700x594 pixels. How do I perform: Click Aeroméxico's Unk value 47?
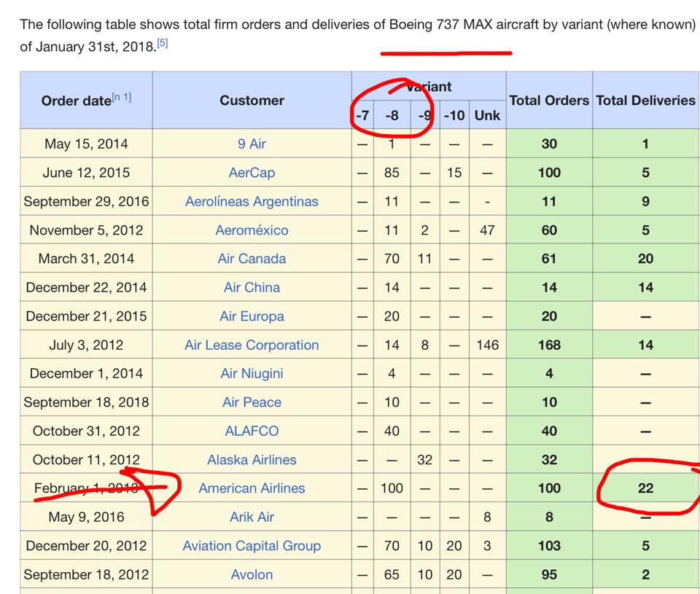click(488, 230)
